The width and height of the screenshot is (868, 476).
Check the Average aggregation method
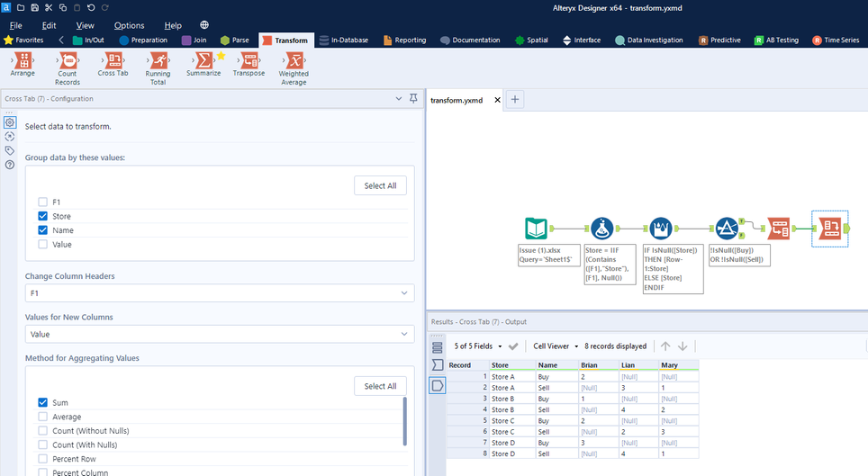tap(42, 417)
